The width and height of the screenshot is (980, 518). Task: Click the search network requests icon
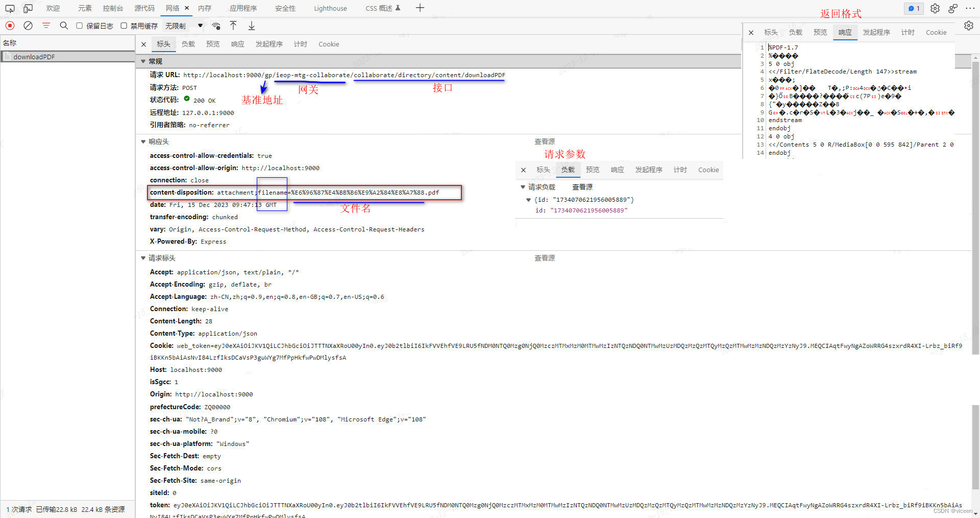(64, 26)
